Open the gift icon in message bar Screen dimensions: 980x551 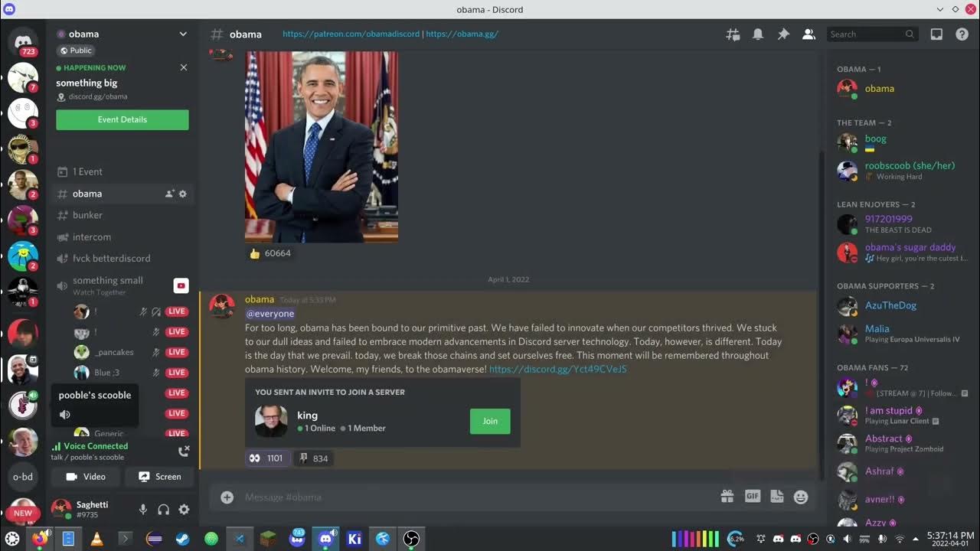[727, 497]
